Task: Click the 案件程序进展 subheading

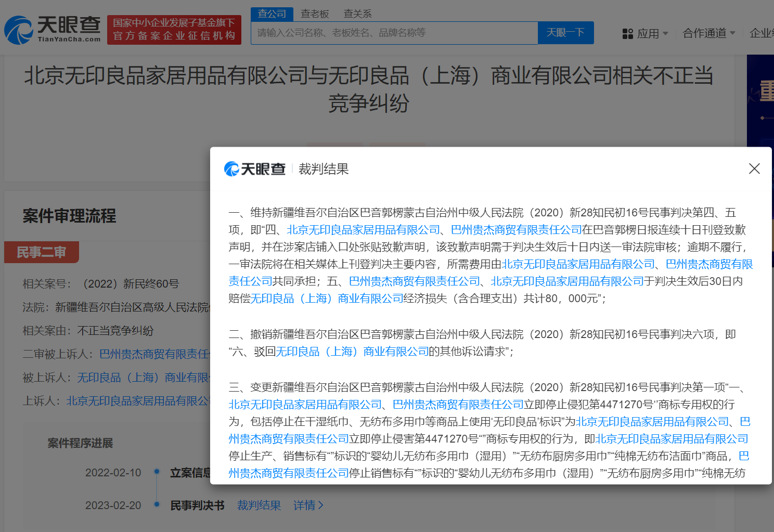Action: point(80,443)
